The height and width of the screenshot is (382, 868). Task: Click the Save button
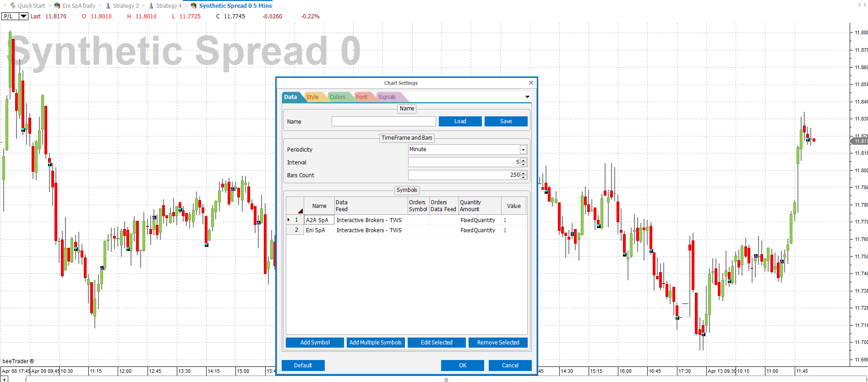coord(506,121)
